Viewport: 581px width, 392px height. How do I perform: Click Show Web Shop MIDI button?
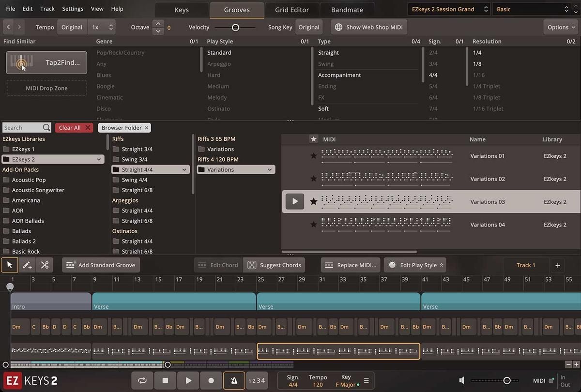pyautogui.click(x=369, y=27)
